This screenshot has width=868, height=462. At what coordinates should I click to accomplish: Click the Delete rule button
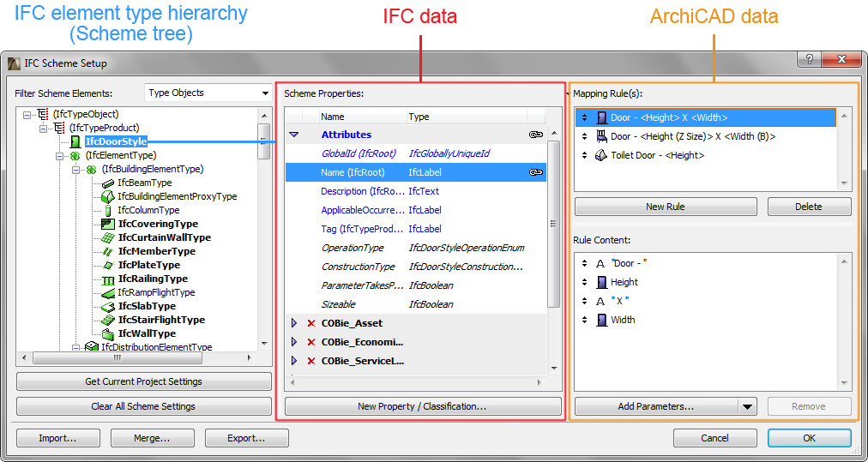(x=810, y=207)
